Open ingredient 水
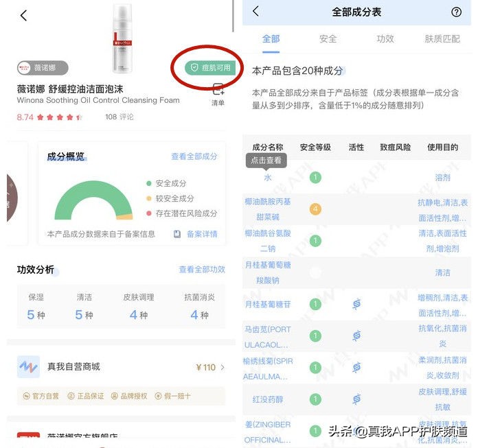Image resolution: width=478 pixels, height=448 pixels. click(268, 178)
